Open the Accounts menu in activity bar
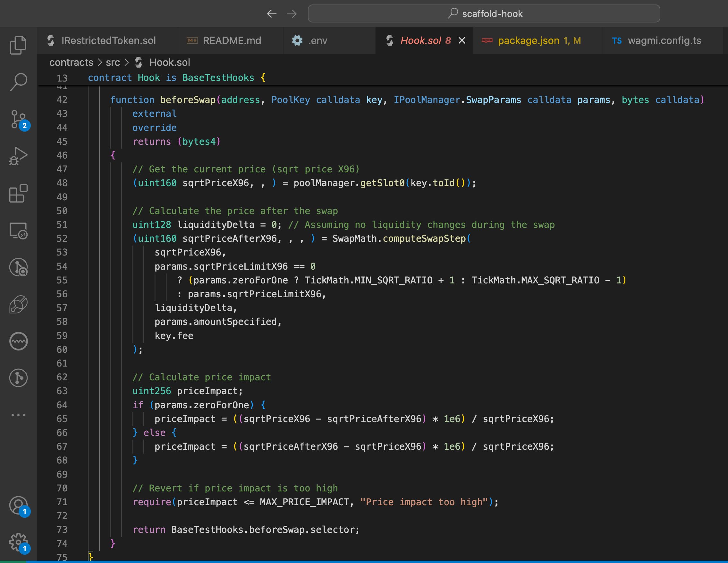 pyautogui.click(x=19, y=506)
